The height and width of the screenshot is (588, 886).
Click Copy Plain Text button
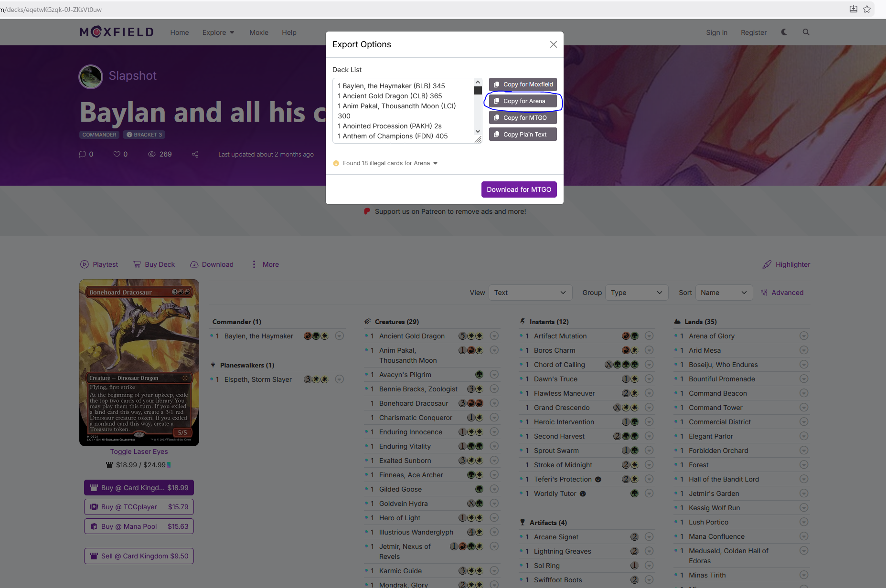(523, 135)
